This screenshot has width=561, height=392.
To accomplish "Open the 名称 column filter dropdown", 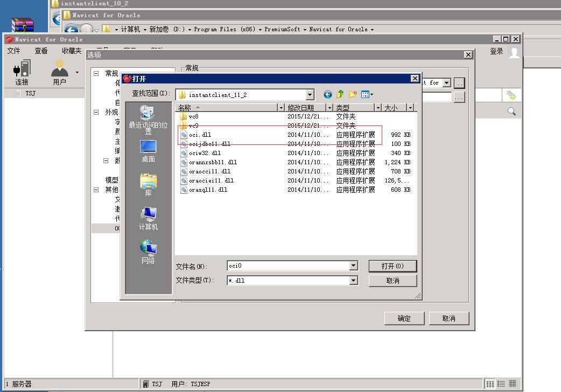I will click(281, 107).
